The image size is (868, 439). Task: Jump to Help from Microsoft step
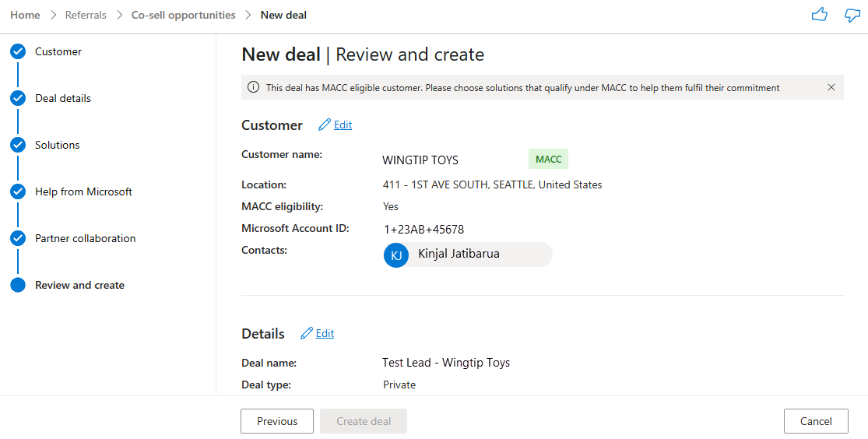pyautogui.click(x=83, y=191)
